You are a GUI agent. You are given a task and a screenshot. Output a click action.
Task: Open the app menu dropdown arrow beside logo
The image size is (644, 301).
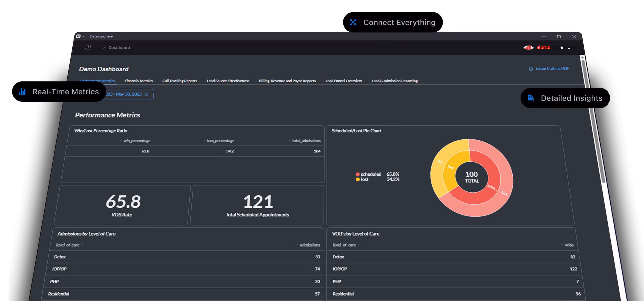coord(84,36)
